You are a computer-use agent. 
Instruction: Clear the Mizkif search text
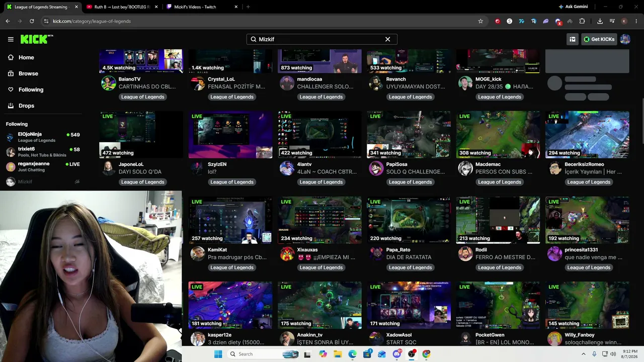[x=387, y=39]
